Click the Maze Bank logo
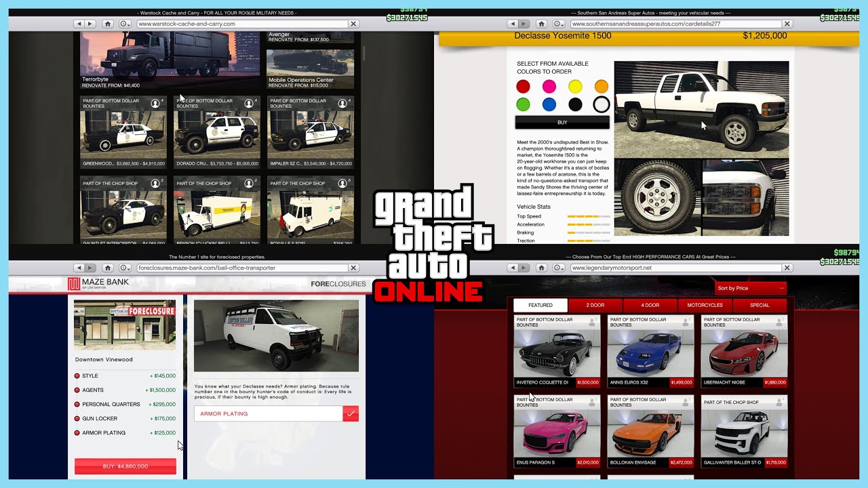The width and height of the screenshot is (868, 488). click(x=98, y=283)
